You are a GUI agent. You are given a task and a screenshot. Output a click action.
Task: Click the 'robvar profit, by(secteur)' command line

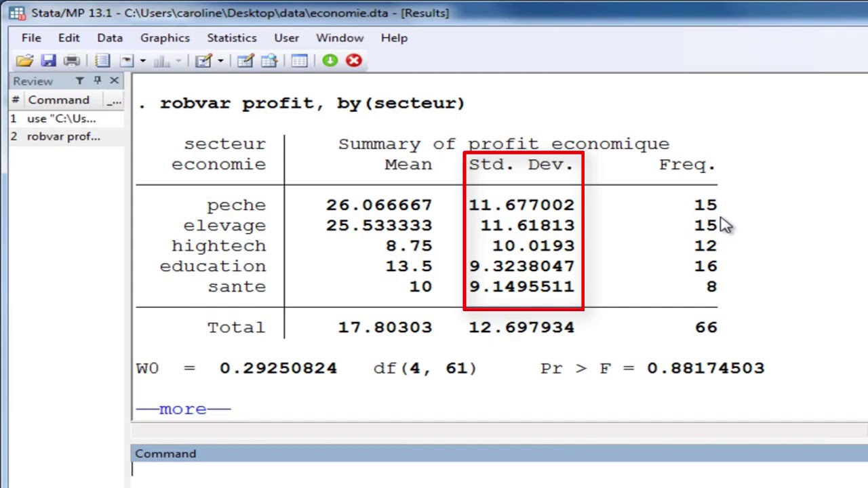(313, 103)
